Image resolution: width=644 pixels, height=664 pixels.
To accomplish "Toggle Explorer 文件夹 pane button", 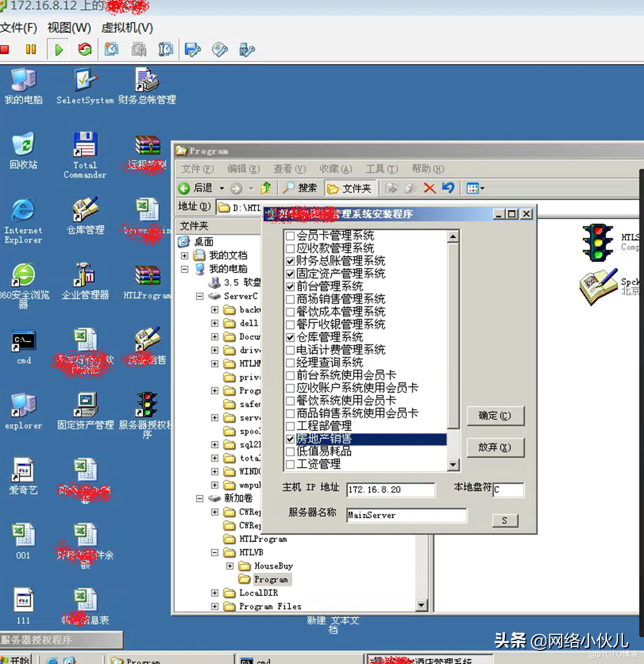I will (x=349, y=188).
